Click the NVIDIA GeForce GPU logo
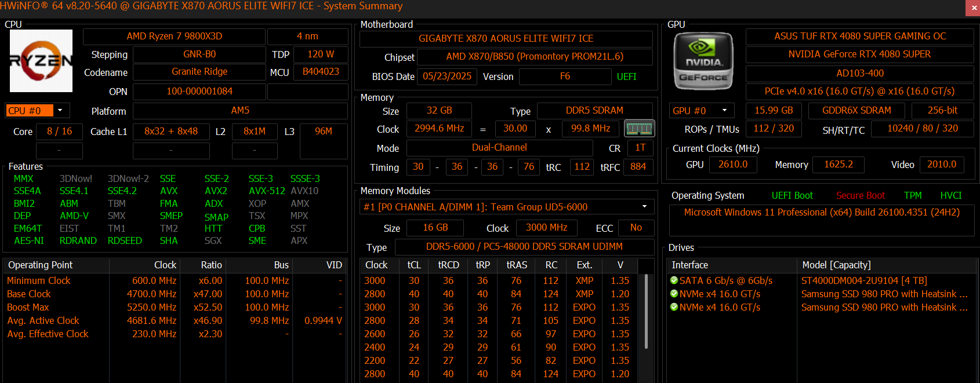 click(x=703, y=61)
